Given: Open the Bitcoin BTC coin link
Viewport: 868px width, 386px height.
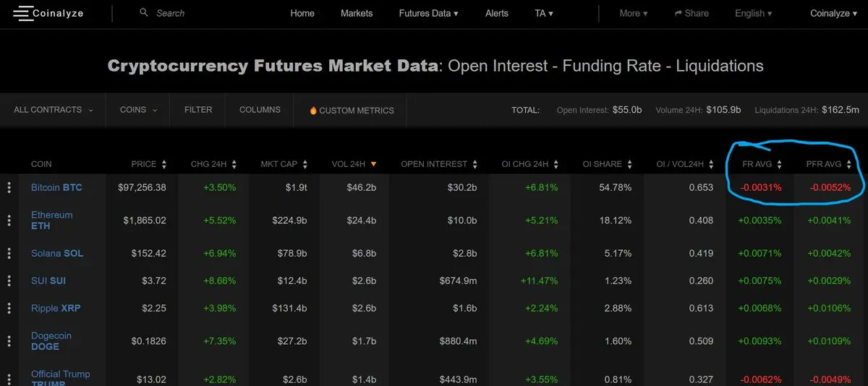Looking at the screenshot, I should click(x=56, y=187).
